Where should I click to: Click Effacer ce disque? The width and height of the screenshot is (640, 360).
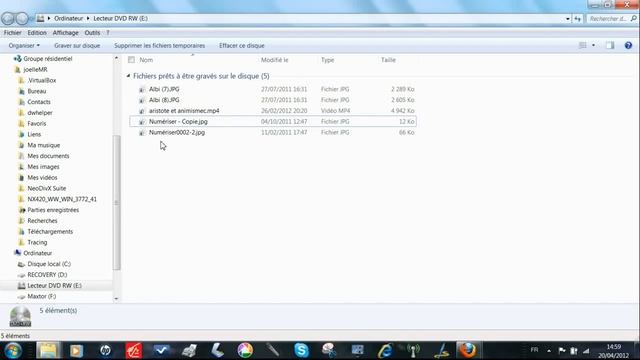point(242,46)
